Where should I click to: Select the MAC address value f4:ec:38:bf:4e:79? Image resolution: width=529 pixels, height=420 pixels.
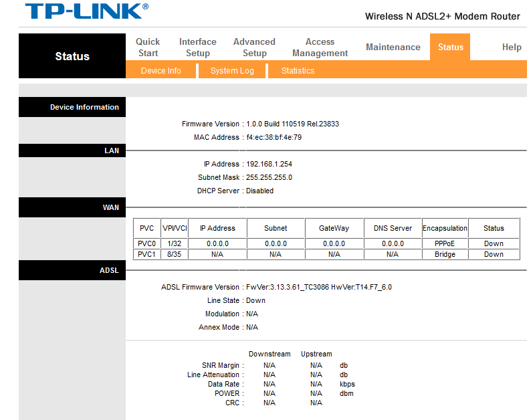click(x=274, y=137)
